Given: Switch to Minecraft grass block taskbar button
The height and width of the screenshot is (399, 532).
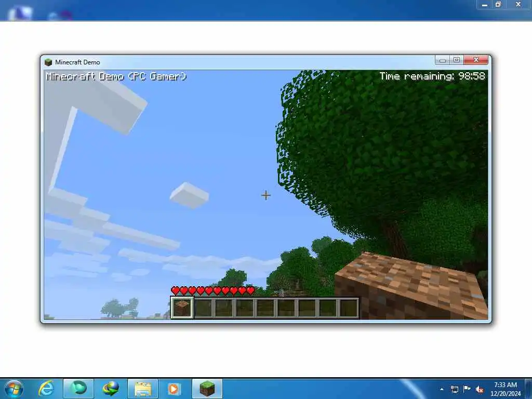Looking at the screenshot, I should 207,389.
